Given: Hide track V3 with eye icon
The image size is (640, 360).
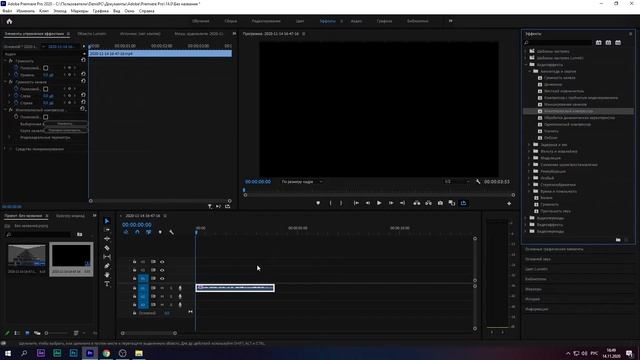Looking at the screenshot, I should (x=162, y=262).
